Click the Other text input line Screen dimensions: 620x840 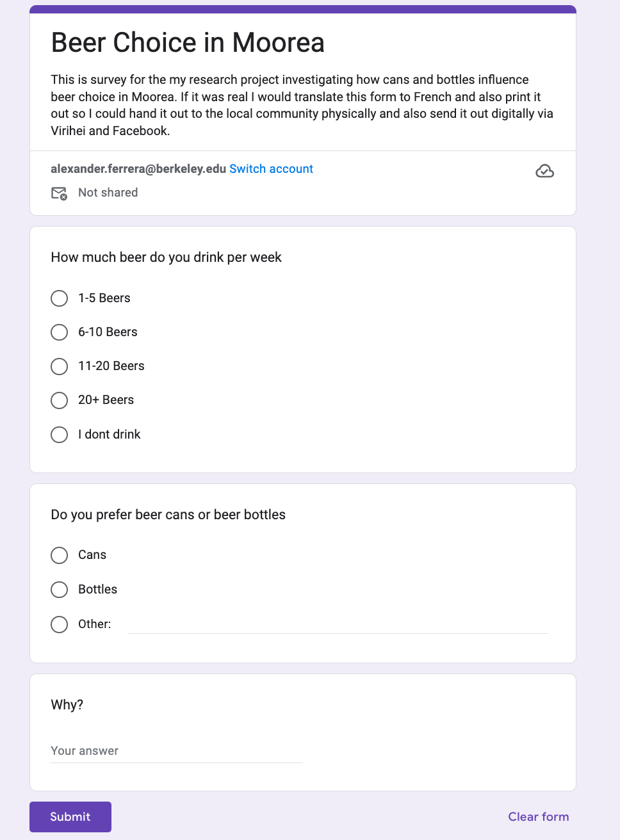pyautogui.click(x=338, y=624)
